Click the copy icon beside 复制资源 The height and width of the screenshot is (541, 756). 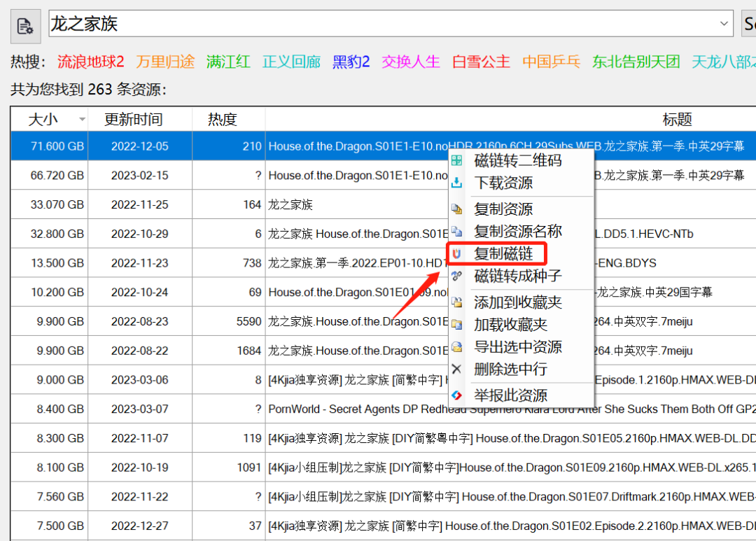[456, 209]
